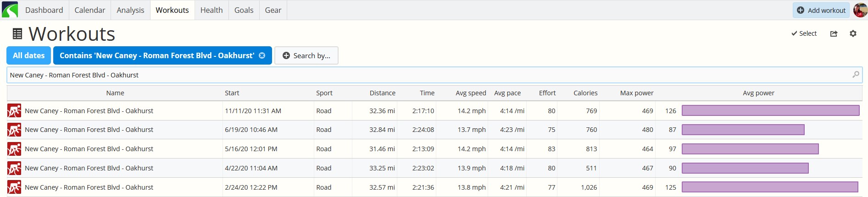The height and width of the screenshot is (197, 868).
Task: Go to the Calendar tab
Action: pyautogui.click(x=90, y=10)
